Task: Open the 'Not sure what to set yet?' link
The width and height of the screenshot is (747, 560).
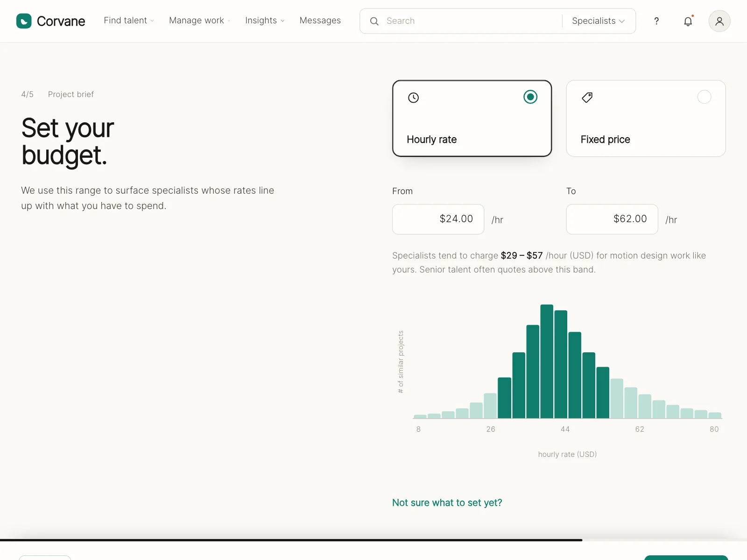Action: (x=447, y=503)
